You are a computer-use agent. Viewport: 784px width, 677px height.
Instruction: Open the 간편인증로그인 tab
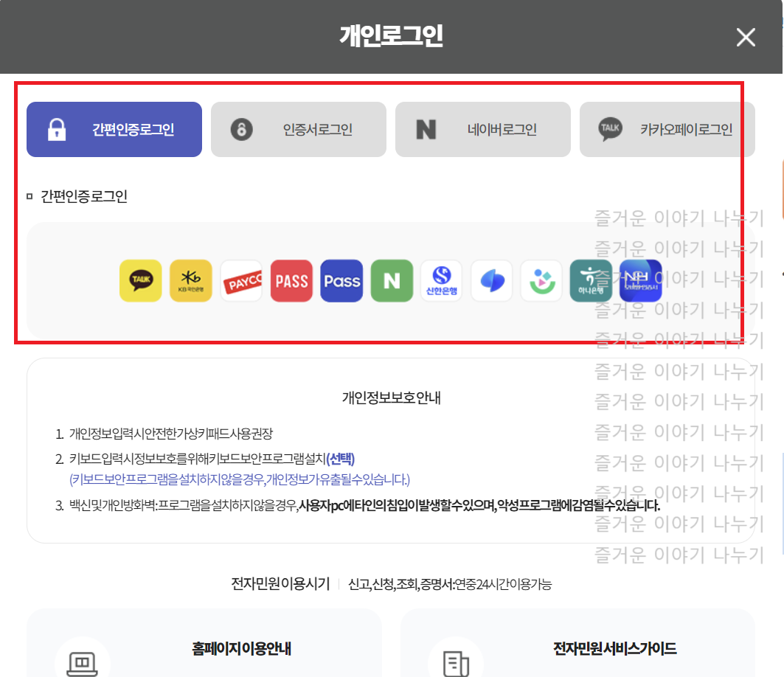point(114,130)
